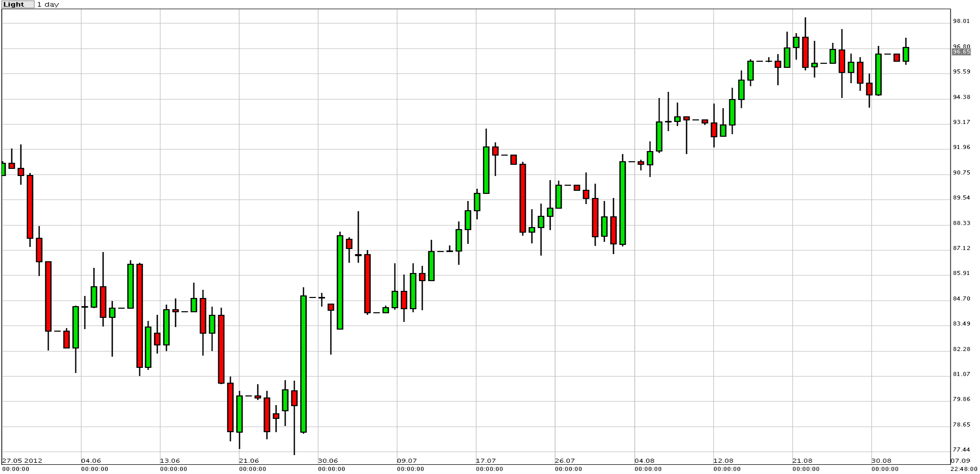
Task: Click the 30.06 date axis label
Action: click(328, 461)
